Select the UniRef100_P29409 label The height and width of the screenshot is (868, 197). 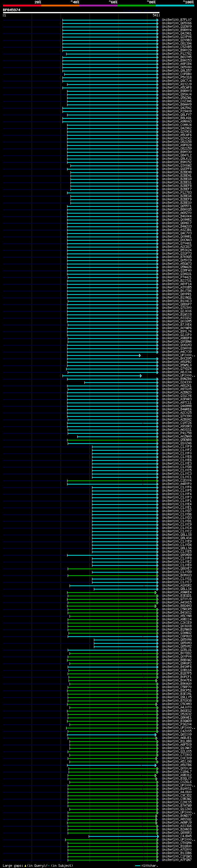[x=176, y=111]
